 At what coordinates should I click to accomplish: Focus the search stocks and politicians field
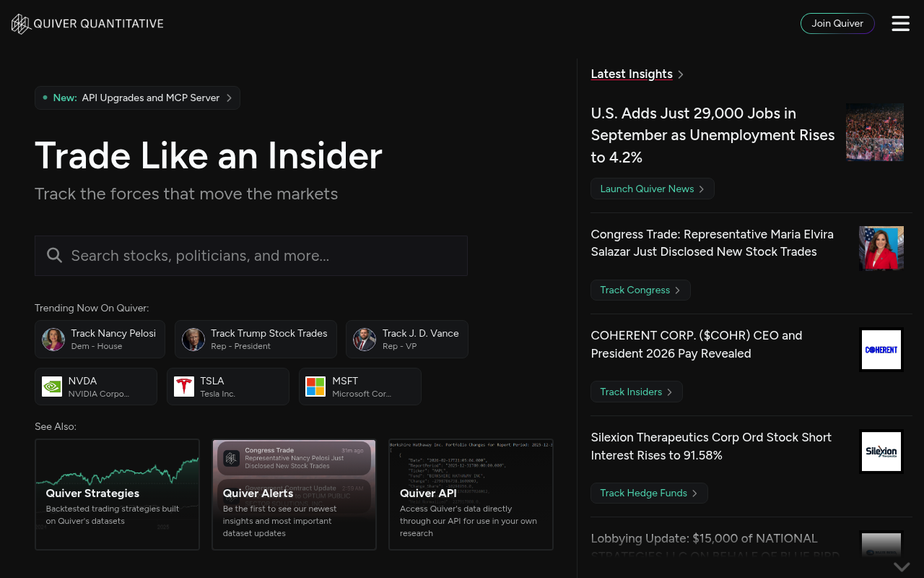tap(251, 256)
